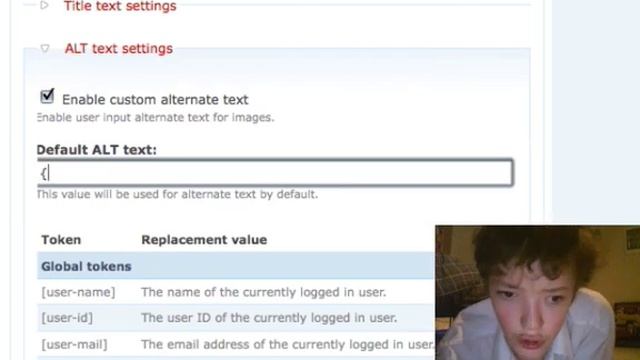The height and width of the screenshot is (360, 640).
Task: Click 'This value will be used' help text
Action: 177,194
